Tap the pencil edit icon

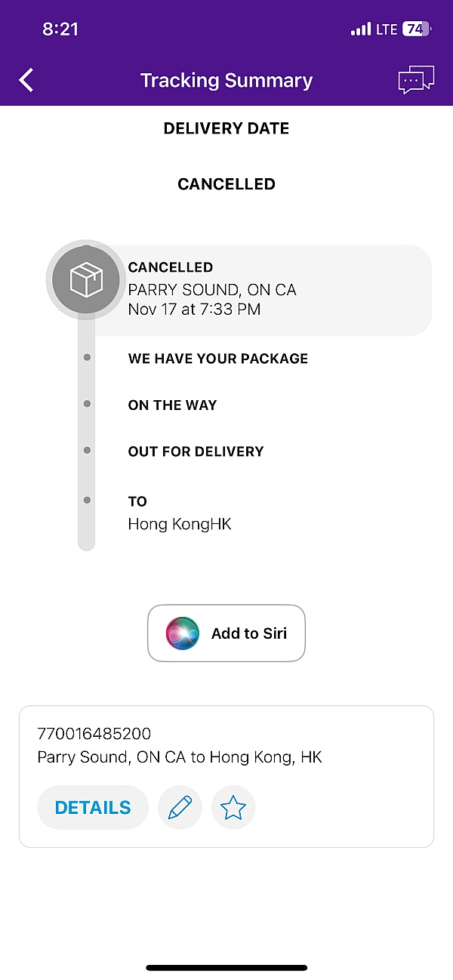[x=180, y=808]
